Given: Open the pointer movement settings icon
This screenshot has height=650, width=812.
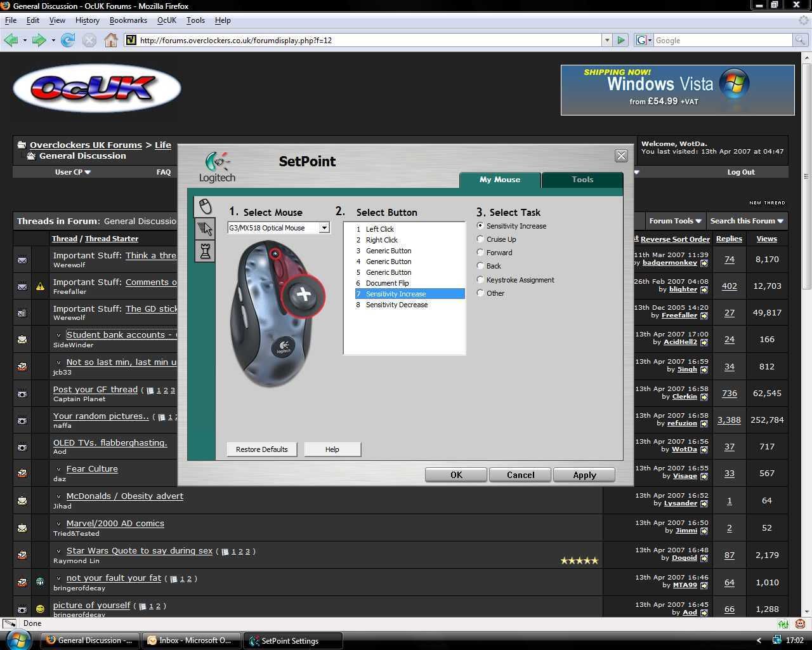Looking at the screenshot, I should (205, 229).
